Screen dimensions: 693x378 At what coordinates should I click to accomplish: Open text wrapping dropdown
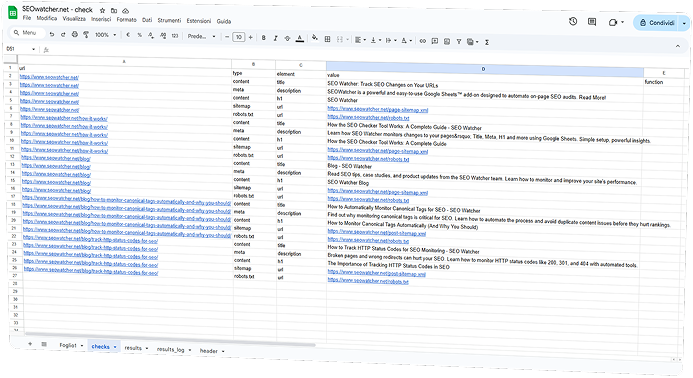pos(391,40)
